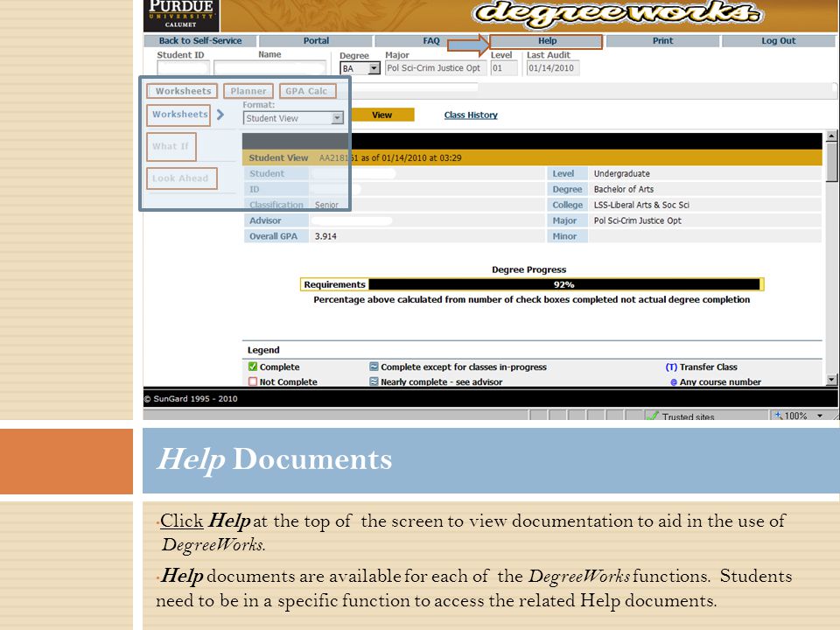840x630 pixels.
Task: Switch to the GPA Calc tab
Action: 307,91
